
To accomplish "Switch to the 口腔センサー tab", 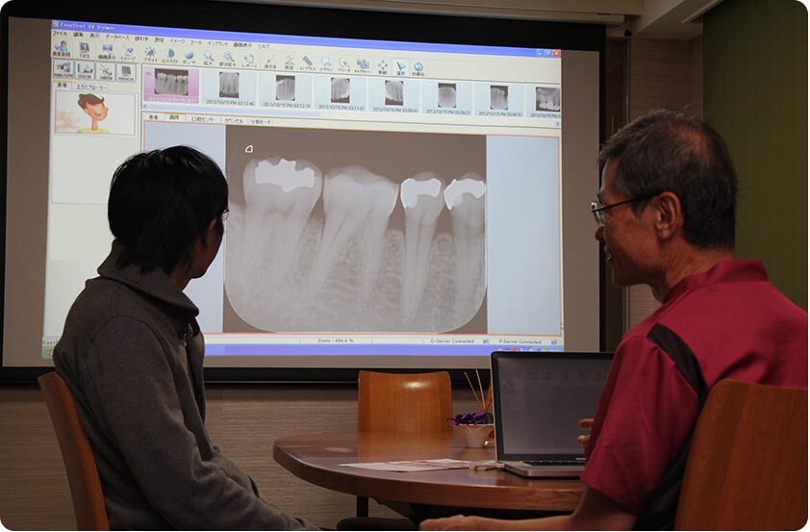I will pos(203,119).
